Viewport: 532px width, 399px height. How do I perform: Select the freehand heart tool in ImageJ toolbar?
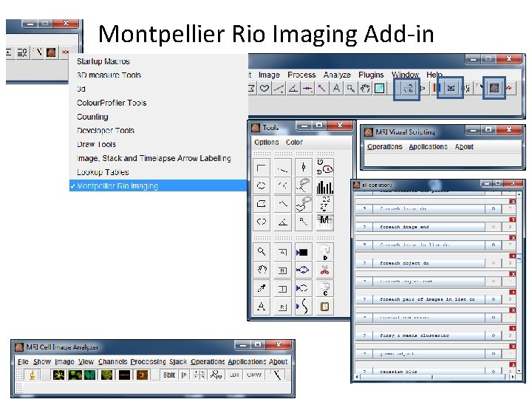pyautogui.click(x=265, y=88)
